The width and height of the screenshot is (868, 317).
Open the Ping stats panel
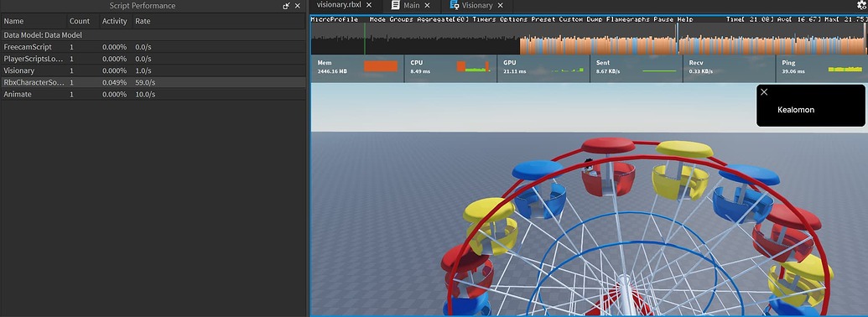pos(822,69)
